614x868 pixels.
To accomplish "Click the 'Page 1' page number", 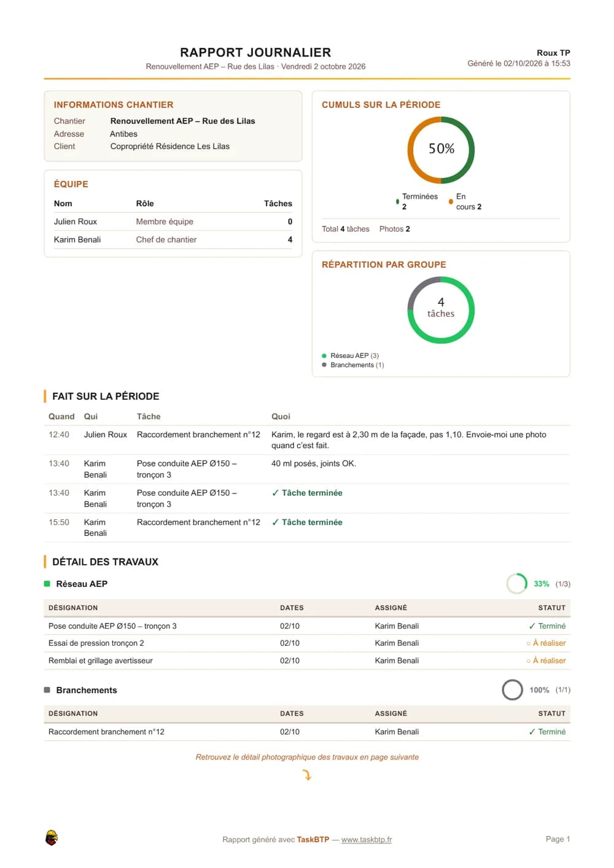I will click(x=558, y=839).
